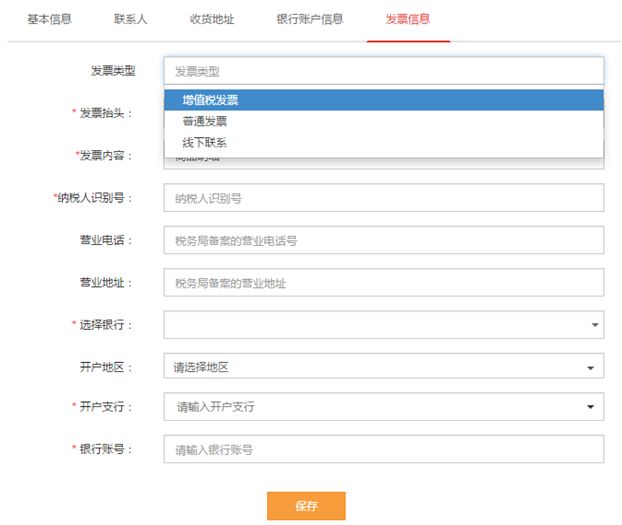The width and height of the screenshot is (622, 525).
Task: Go to the 收货地址 tab
Action: (x=212, y=19)
